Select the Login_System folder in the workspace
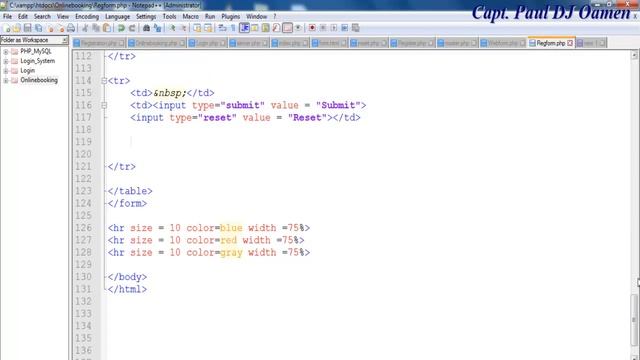 pyautogui.click(x=37, y=61)
